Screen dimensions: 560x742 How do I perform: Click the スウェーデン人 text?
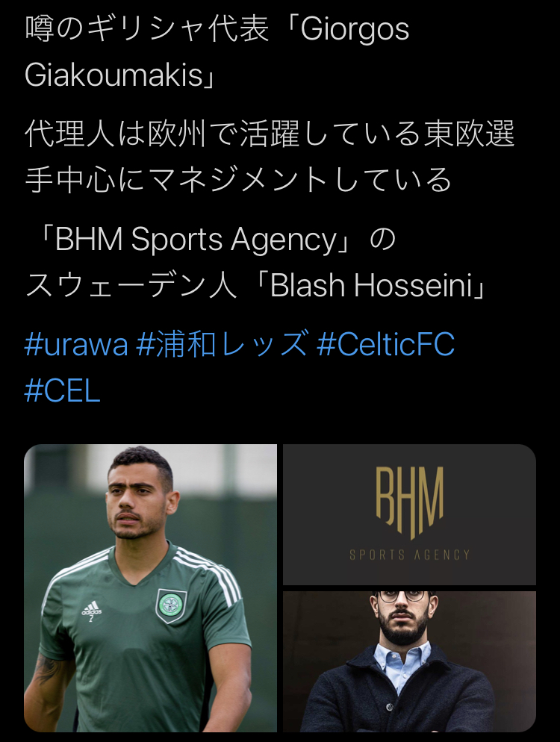pos(131,286)
